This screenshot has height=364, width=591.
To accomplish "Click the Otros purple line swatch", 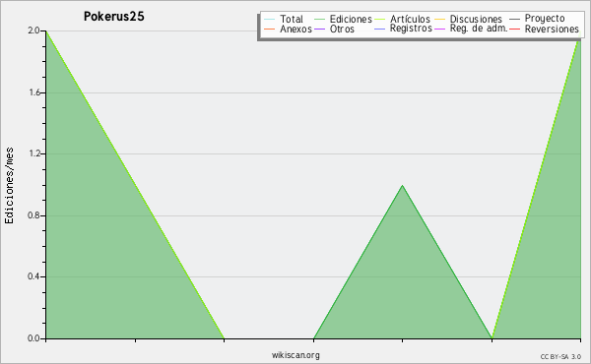I will (319, 30).
